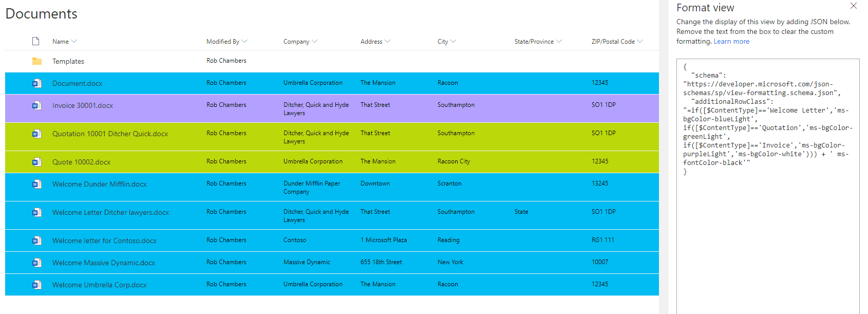Open Invoice 30001.docx
The width and height of the screenshot is (868, 314).
[83, 105]
